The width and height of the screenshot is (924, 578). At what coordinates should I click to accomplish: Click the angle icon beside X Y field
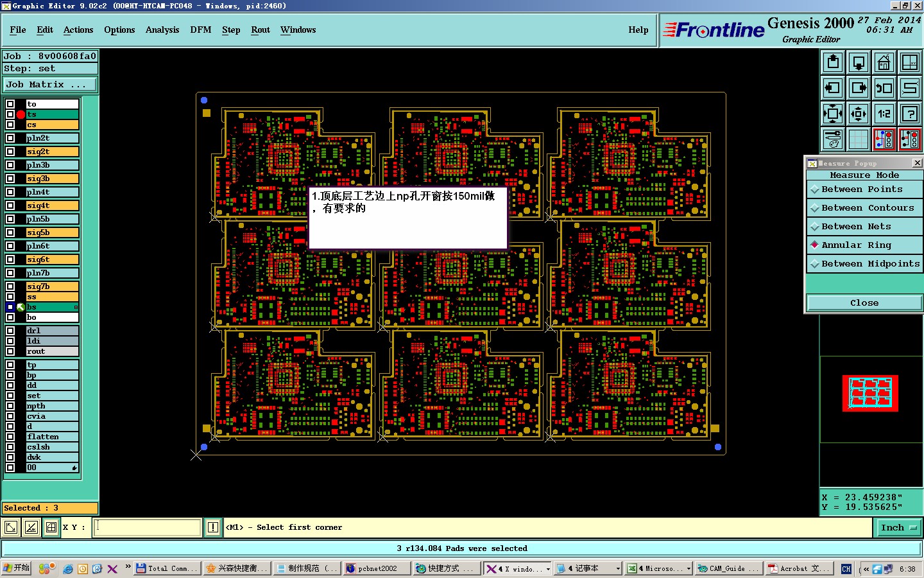pyautogui.click(x=31, y=527)
